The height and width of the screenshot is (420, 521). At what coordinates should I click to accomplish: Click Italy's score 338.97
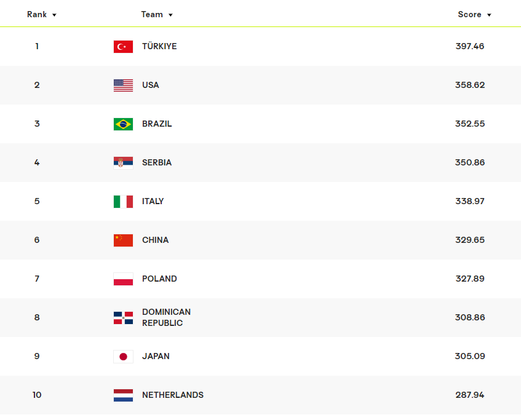[x=470, y=202]
